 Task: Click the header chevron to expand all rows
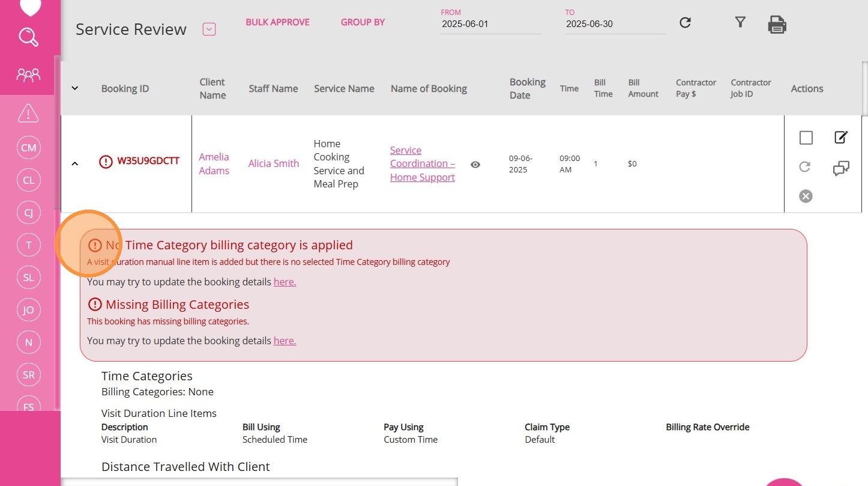pos(75,88)
